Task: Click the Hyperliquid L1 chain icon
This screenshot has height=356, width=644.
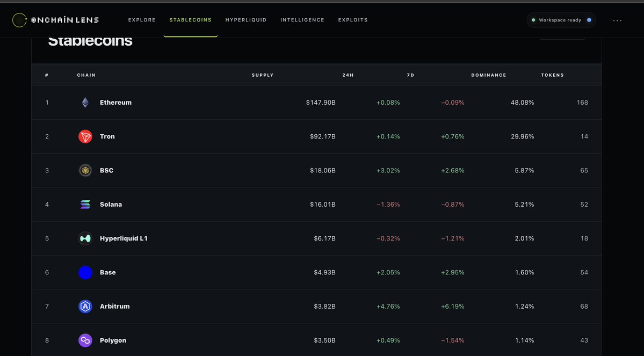Action: click(85, 238)
